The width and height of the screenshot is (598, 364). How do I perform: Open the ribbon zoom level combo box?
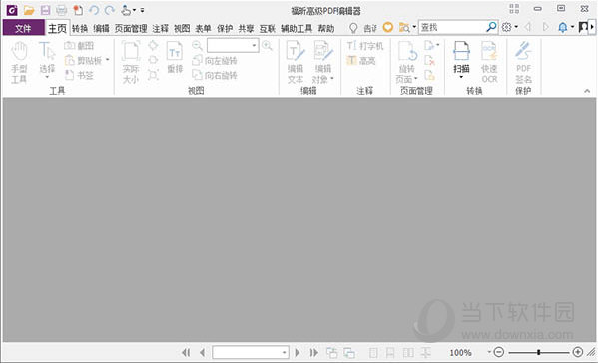click(233, 45)
